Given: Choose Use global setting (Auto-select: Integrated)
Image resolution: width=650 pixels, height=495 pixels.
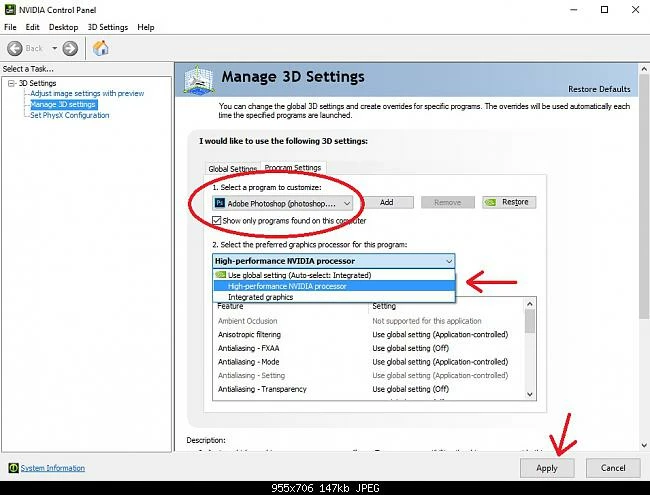Looking at the screenshot, I should pos(334,275).
